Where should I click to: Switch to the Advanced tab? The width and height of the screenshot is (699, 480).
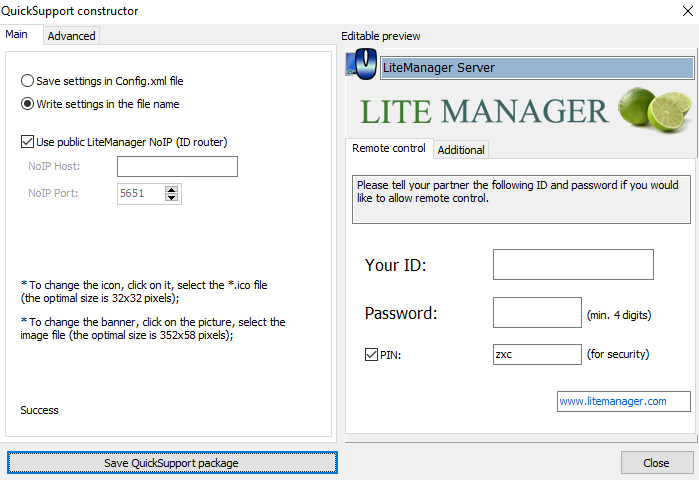71,36
